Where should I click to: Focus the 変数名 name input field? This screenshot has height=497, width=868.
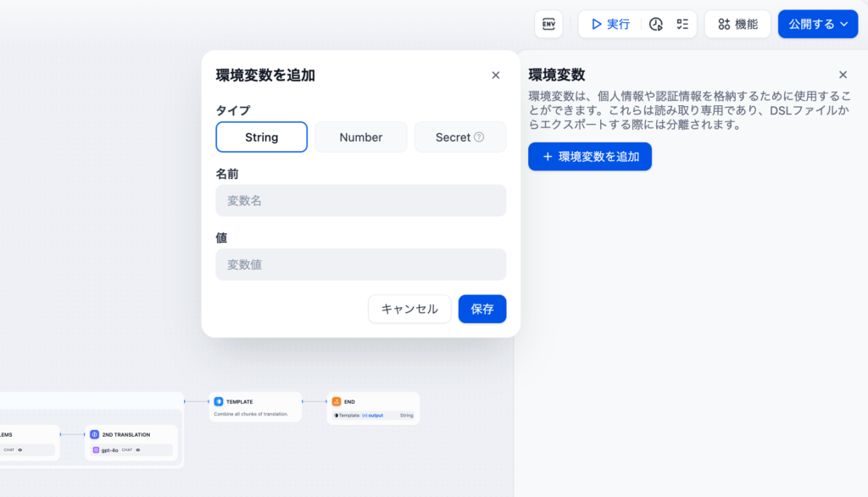361,200
